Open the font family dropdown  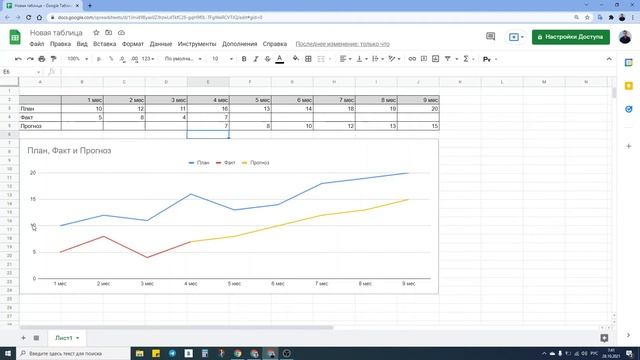tap(183, 59)
